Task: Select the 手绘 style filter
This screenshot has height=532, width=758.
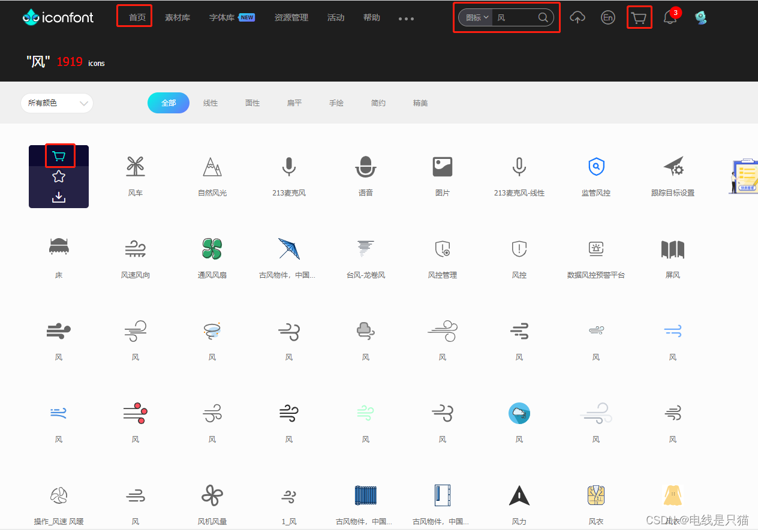Action: [336, 103]
